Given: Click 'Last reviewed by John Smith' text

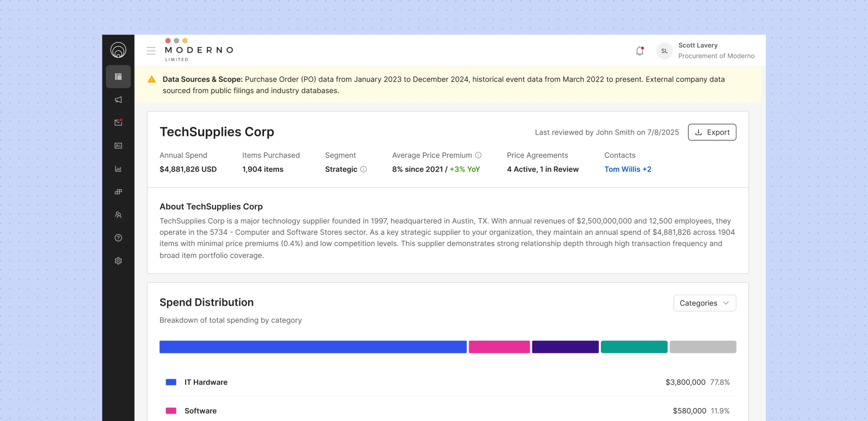Looking at the screenshot, I should [585, 132].
